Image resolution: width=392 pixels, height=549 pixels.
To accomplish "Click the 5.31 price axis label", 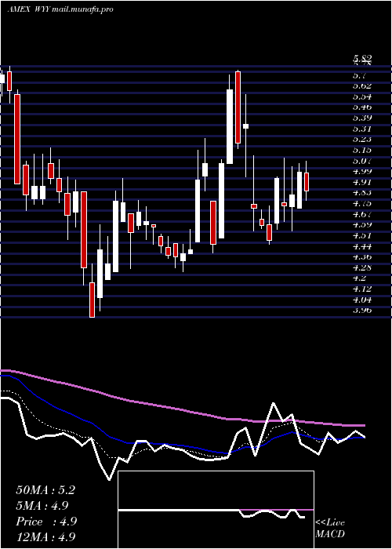I will [362, 129].
